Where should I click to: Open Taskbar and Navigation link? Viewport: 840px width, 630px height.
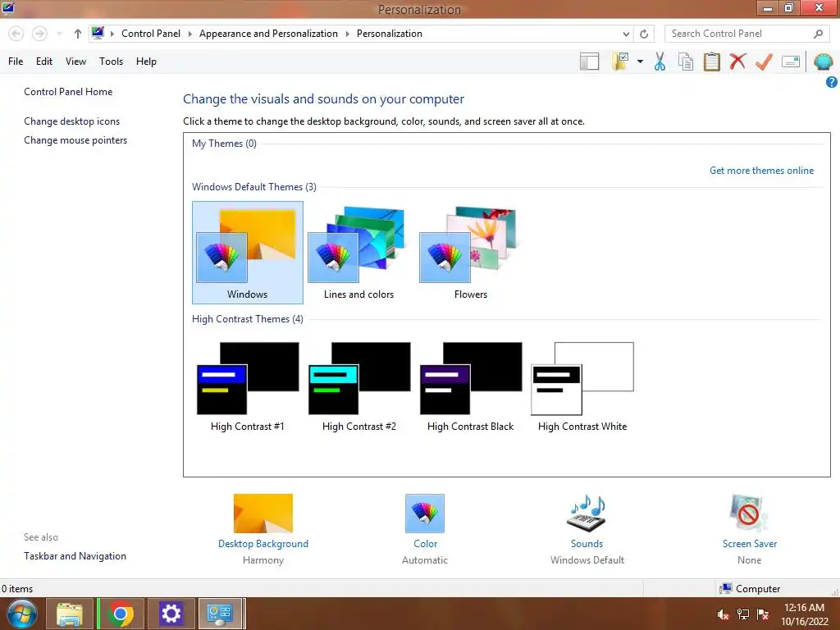[75, 556]
